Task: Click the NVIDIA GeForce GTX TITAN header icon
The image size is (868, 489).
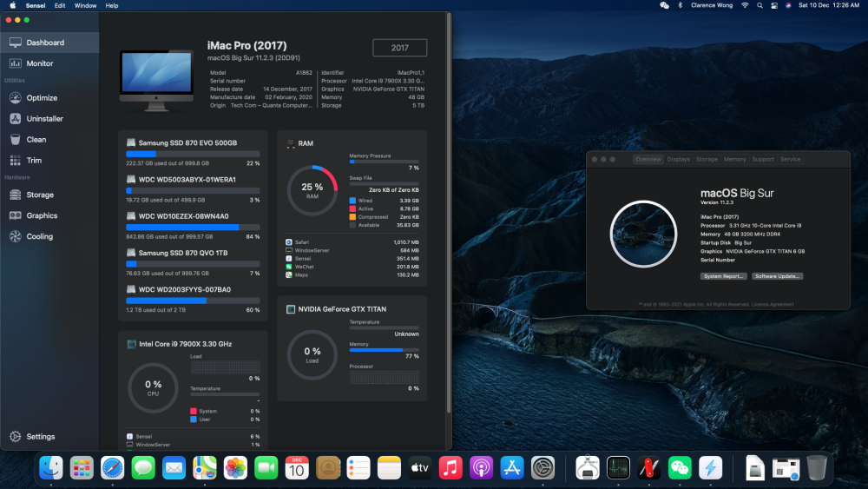Action: point(291,309)
